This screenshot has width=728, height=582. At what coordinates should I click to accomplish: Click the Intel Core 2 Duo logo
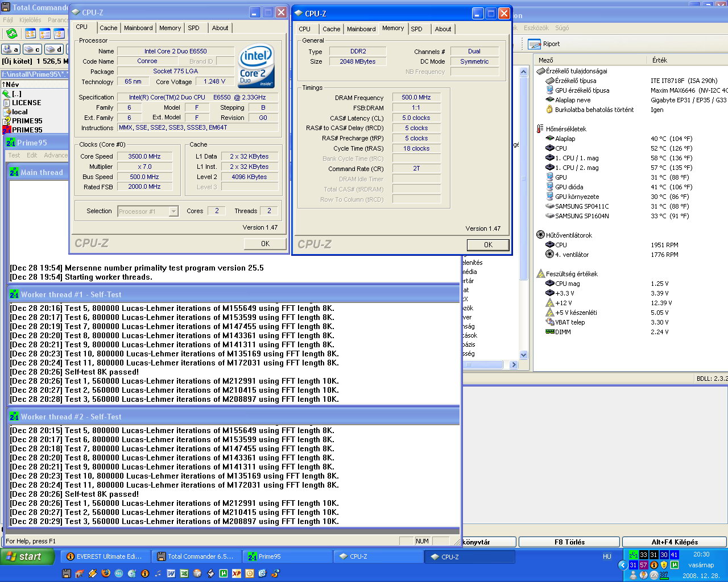coord(257,66)
